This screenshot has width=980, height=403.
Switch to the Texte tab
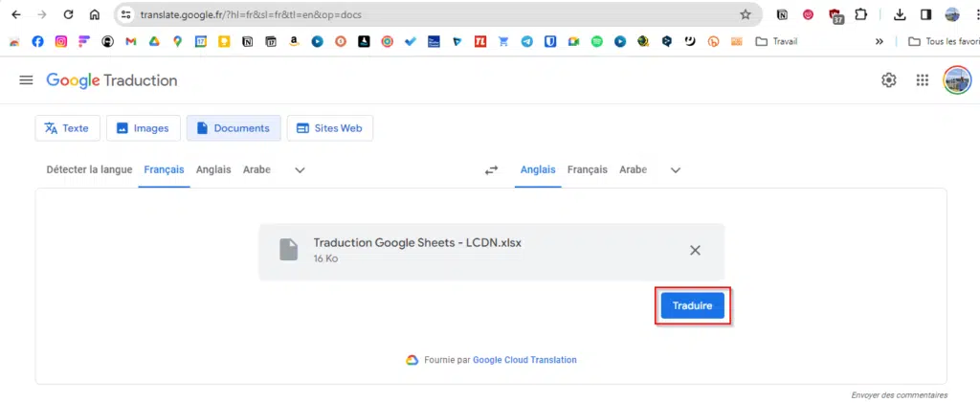(67, 128)
